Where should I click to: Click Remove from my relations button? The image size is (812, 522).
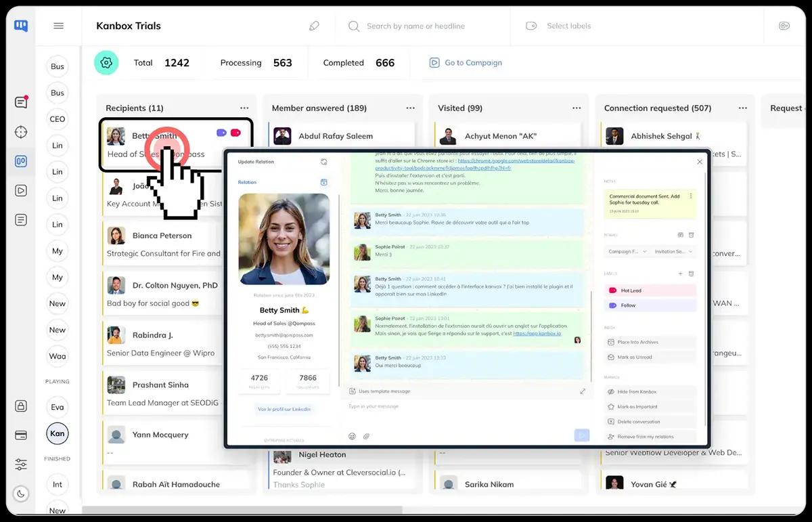(x=650, y=437)
